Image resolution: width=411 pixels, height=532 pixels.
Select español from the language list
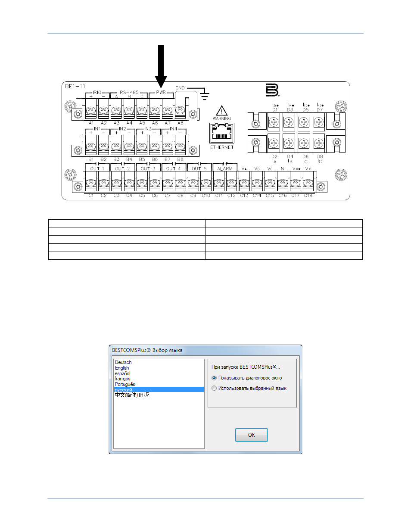(x=122, y=373)
